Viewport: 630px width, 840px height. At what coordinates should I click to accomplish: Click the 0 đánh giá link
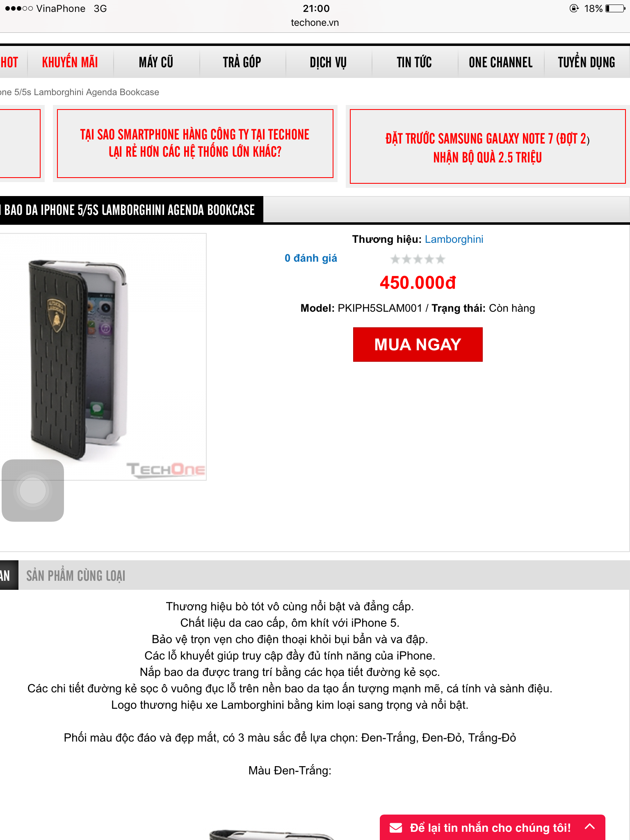pyautogui.click(x=311, y=258)
